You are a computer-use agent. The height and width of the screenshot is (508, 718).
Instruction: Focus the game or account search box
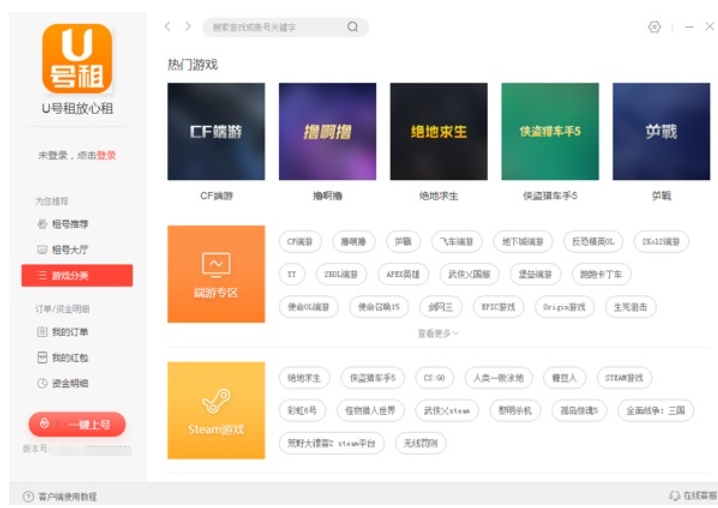[285, 27]
